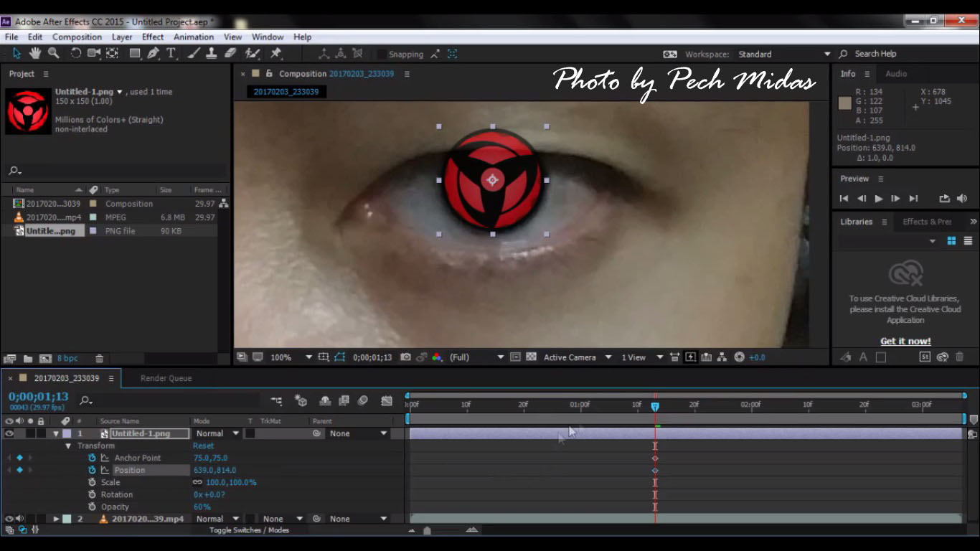Select the Rotation tool
The height and width of the screenshot is (551, 980).
click(x=75, y=53)
